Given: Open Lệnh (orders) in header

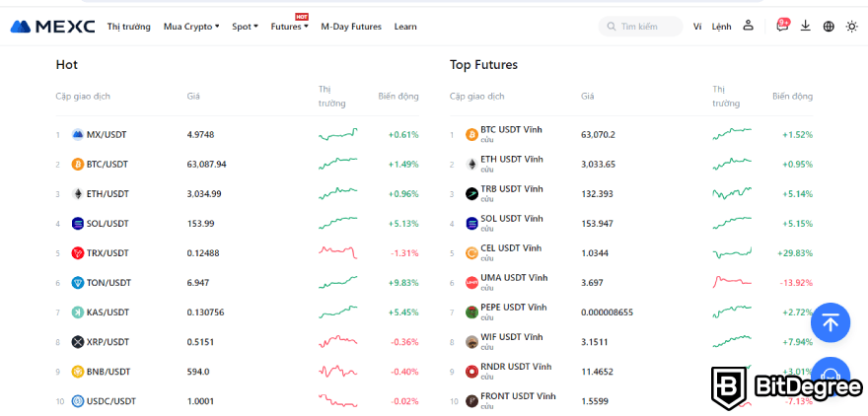Looking at the screenshot, I should coord(721,27).
